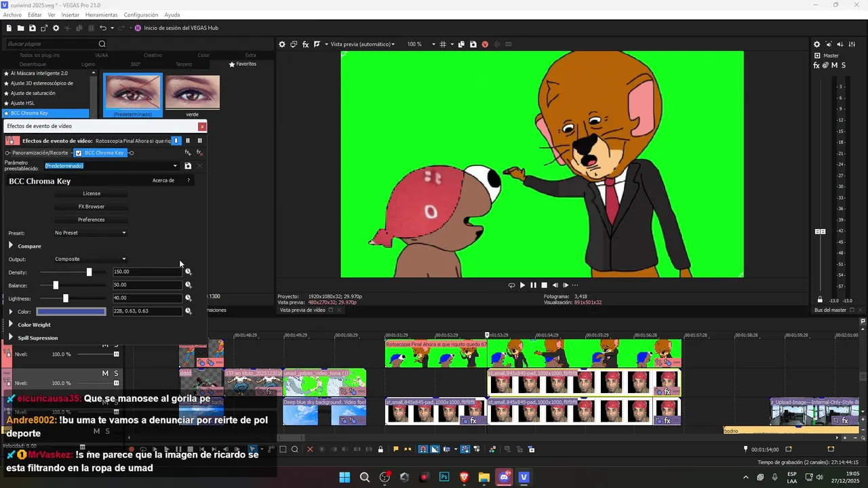Image resolution: width=868 pixels, height=488 pixels.
Task: Uncheck the BCC Chroma Key effect checkbox
Action: point(79,152)
